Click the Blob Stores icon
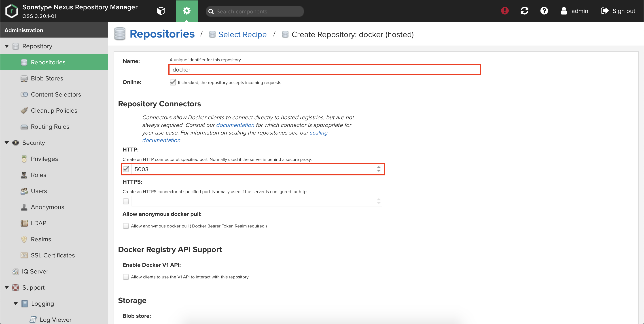644x324 pixels. [x=24, y=78]
